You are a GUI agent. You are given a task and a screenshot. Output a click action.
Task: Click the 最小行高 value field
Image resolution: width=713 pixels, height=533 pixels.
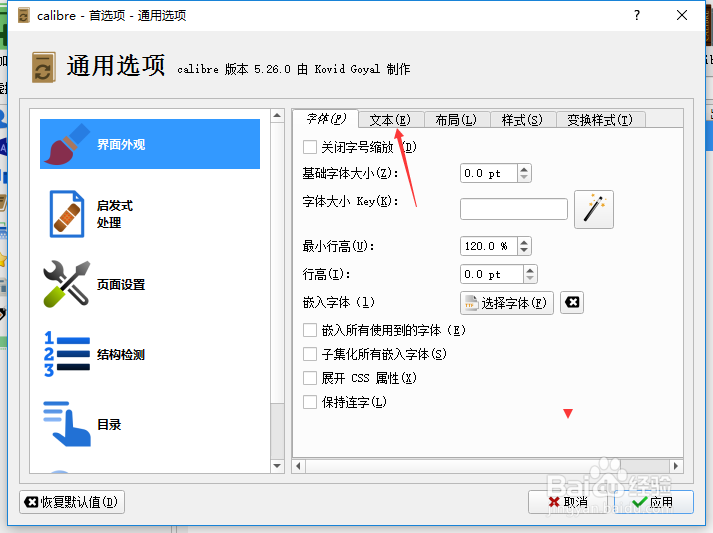tap(489, 246)
